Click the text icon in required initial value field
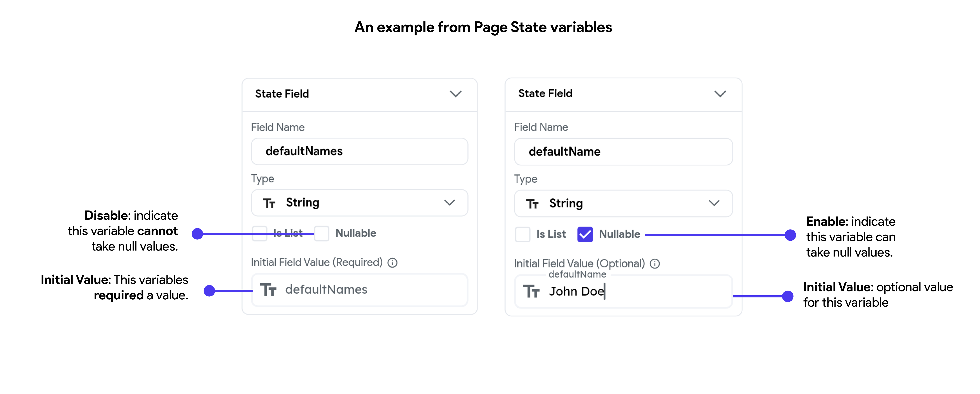 click(268, 290)
